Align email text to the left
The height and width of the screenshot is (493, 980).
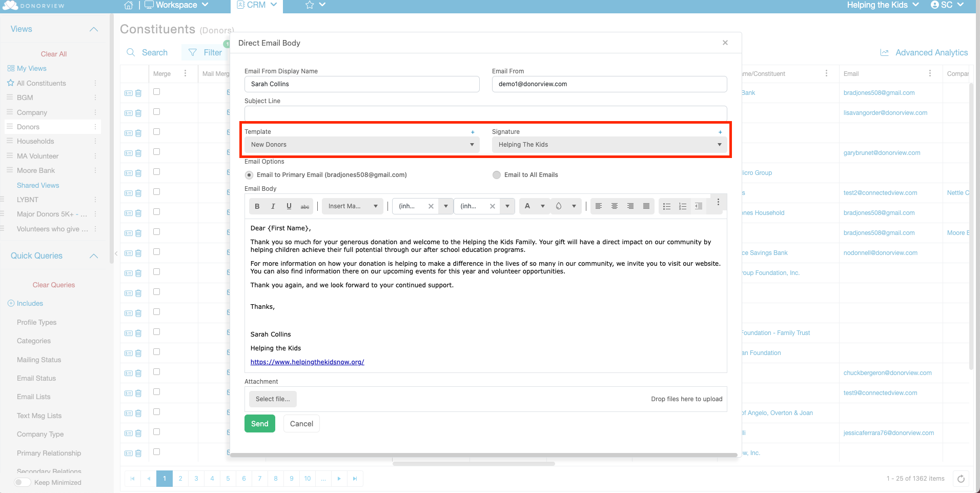(599, 206)
